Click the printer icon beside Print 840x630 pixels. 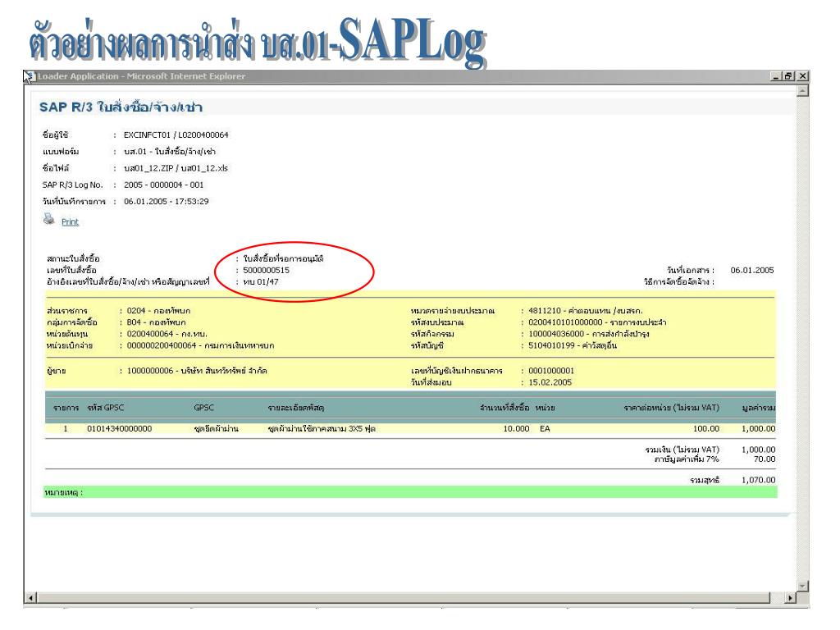click(48, 219)
